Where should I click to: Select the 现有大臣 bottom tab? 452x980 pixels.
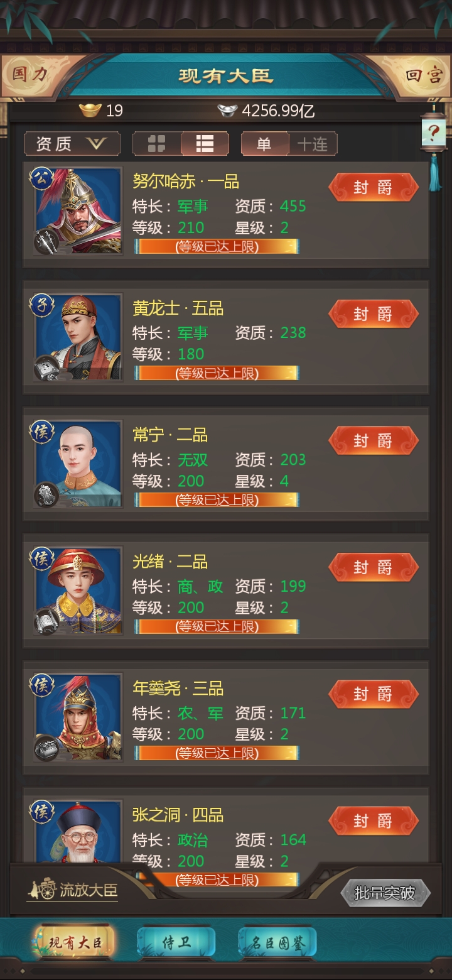pos(75,942)
